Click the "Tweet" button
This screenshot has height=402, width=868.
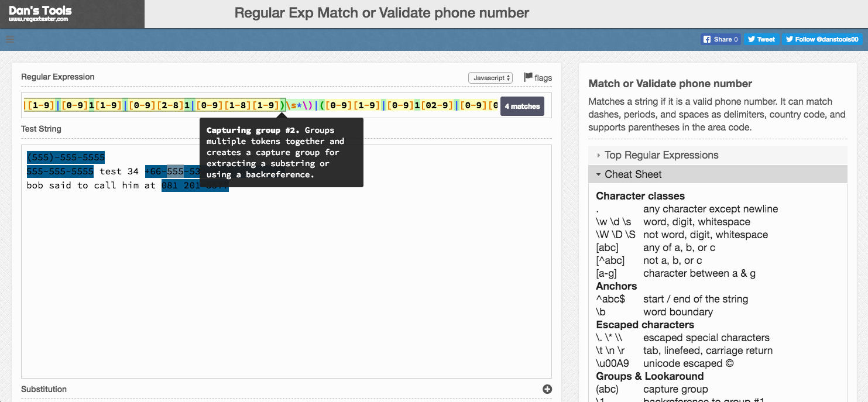(x=761, y=39)
